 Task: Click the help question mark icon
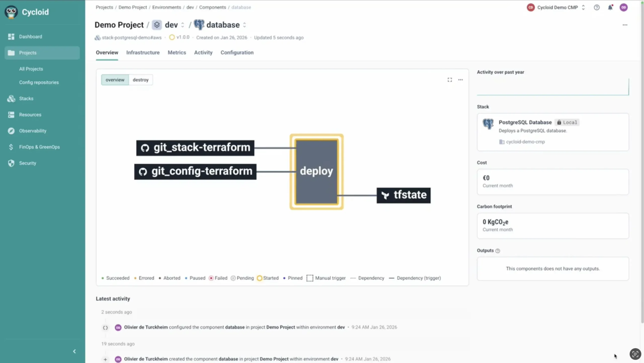[597, 7]
